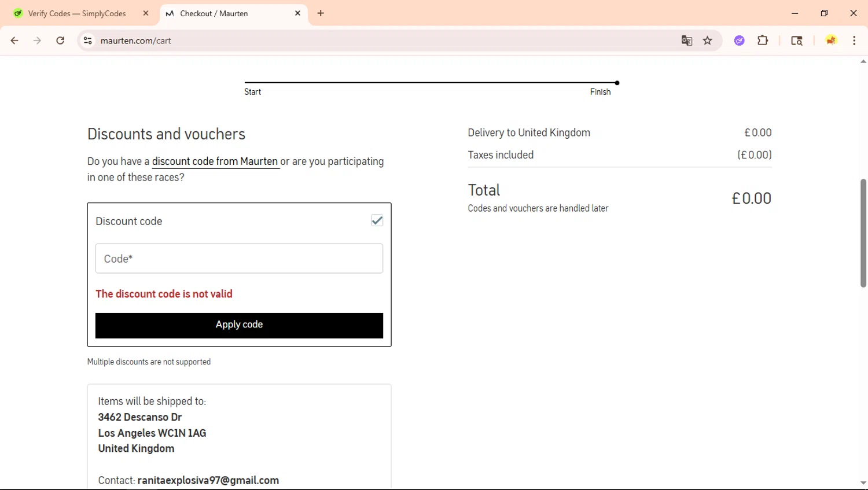The width and height of the screenshot is (868, 490).
Task: Reload the Maurten cart page
Action: (x=60, y=40)
